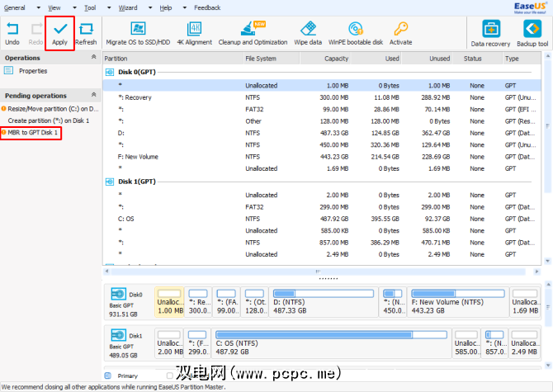
Task: Collapse the Pending operations panel
Action: [94, 94]
